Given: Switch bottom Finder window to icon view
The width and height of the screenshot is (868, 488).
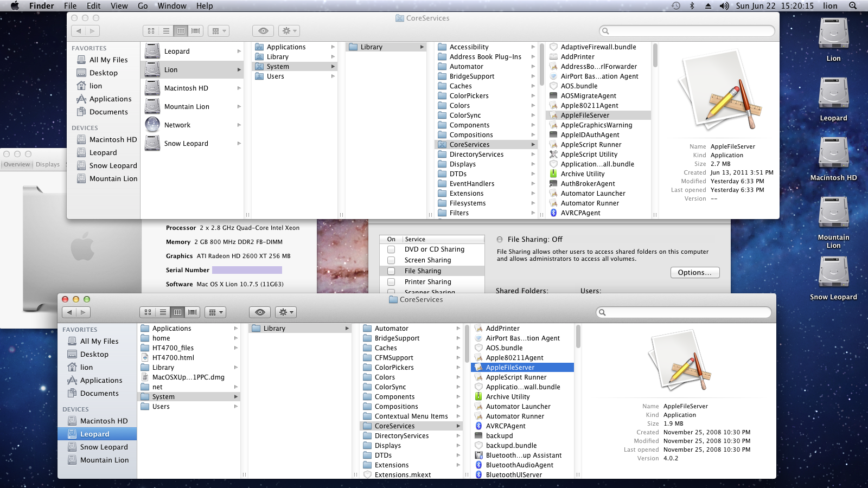Looking at the screenshot, I should click(x=148, y=312).
